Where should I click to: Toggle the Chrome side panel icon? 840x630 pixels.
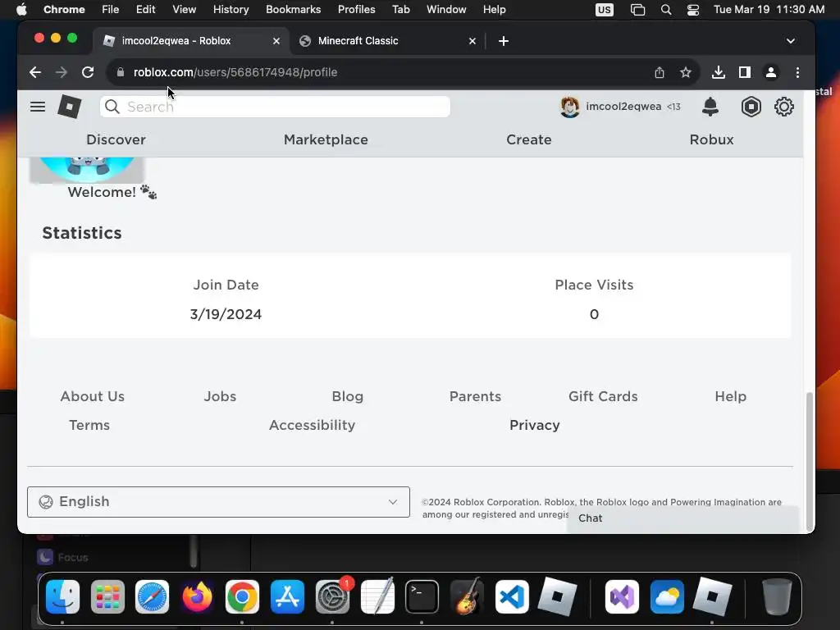coord(745,72)
